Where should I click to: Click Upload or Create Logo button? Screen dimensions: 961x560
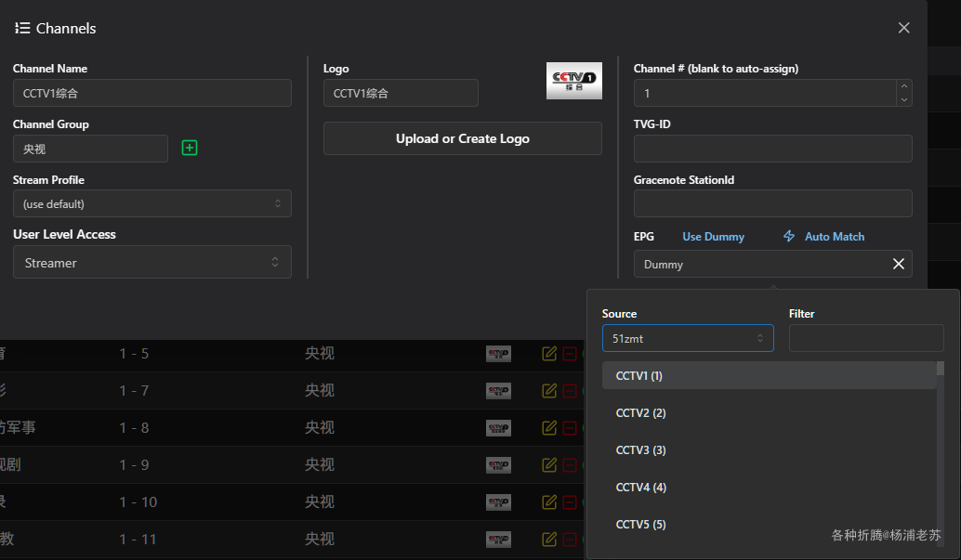coord(463,138)
